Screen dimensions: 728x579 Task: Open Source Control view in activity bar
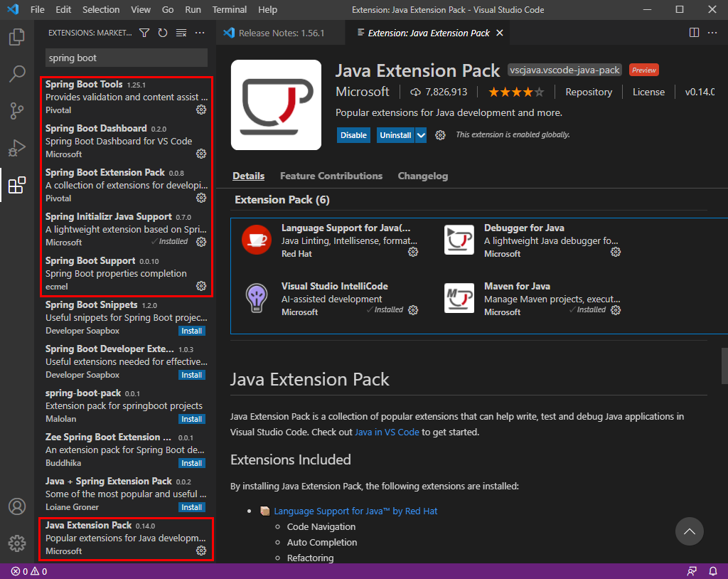(17, 110)
